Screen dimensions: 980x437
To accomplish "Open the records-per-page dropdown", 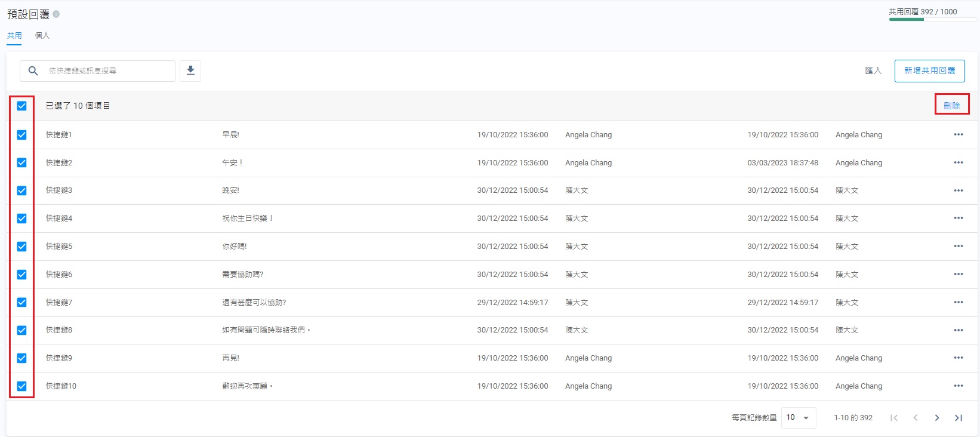I will (798, 417).
